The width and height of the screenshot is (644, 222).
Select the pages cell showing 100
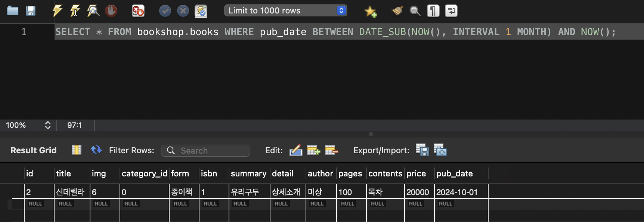point(351,192)
